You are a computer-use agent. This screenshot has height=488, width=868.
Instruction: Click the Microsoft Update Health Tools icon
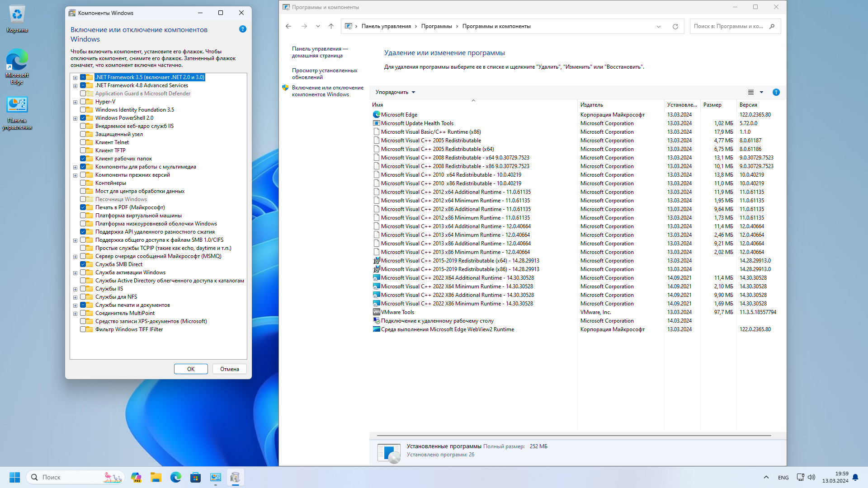(376, 123)
